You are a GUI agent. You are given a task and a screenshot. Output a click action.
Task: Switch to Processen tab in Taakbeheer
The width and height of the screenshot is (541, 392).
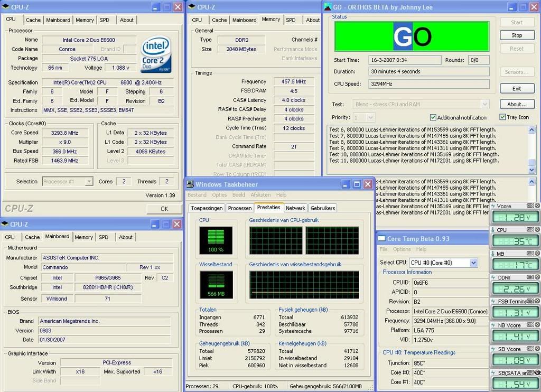tap(240, 208)
